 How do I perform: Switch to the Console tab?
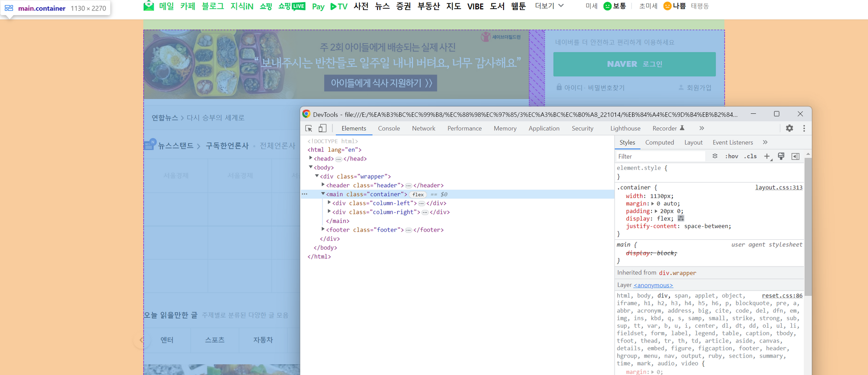(389, 128)
